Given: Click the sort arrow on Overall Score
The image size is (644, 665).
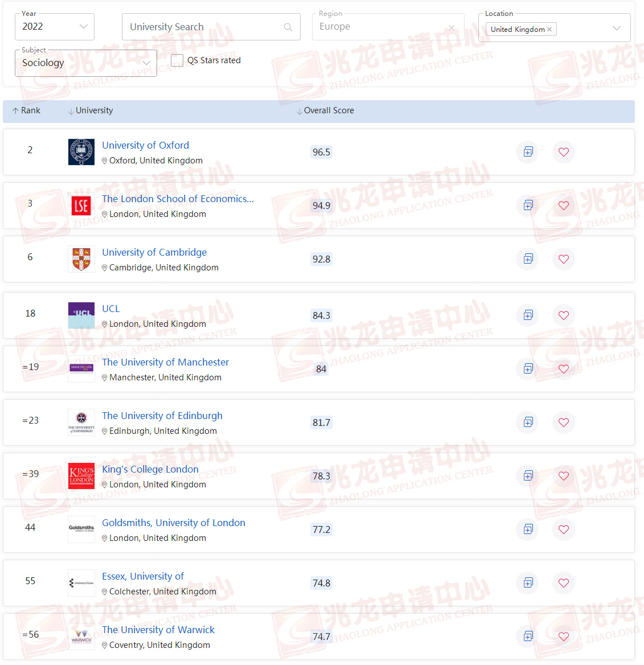Looking at the screenshot, I should [300, 110].
